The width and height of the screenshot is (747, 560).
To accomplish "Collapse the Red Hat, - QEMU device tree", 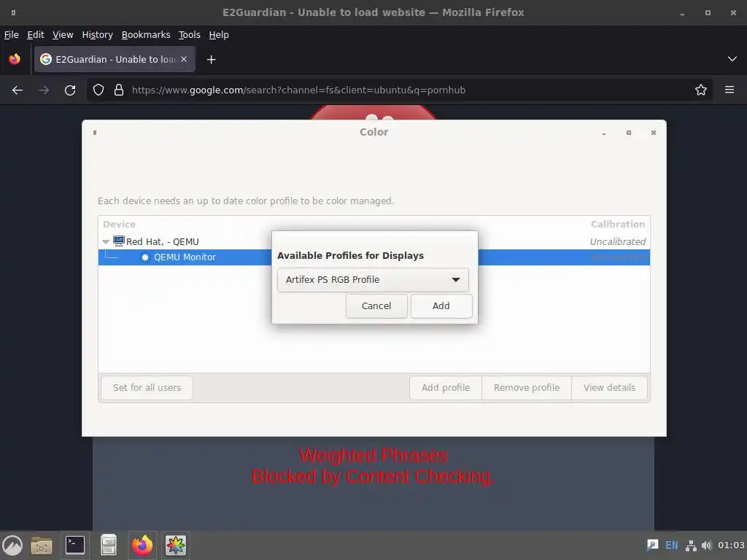I will point(106,242).
